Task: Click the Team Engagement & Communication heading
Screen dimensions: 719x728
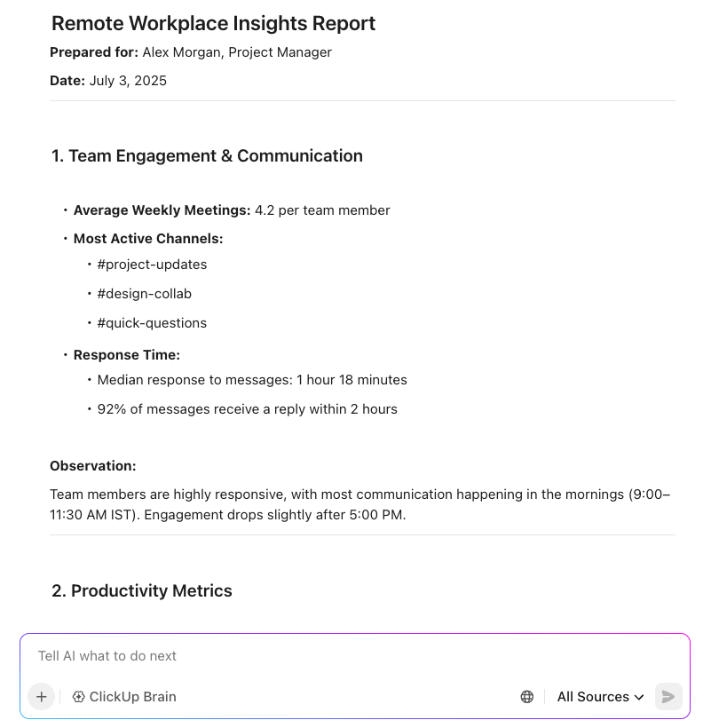Action: (207, 155)
